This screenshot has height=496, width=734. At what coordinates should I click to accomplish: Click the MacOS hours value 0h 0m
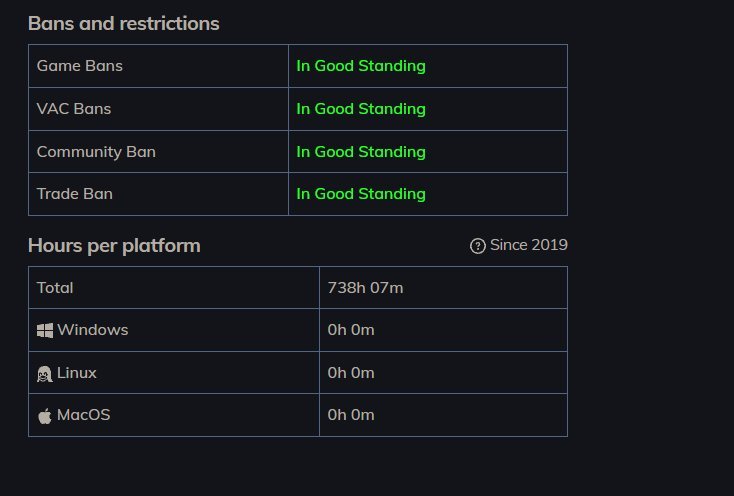351,415
